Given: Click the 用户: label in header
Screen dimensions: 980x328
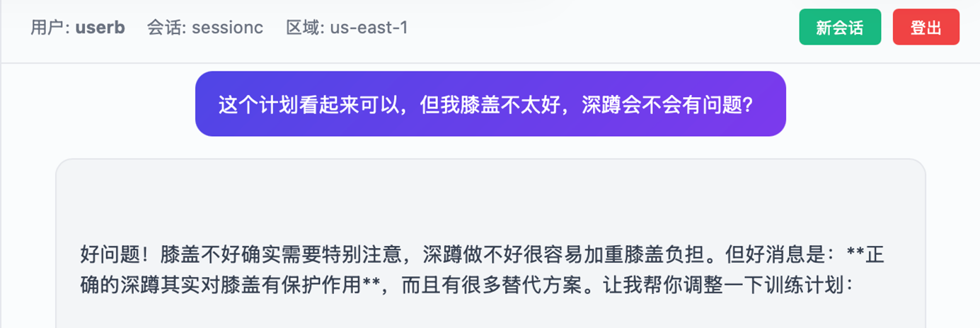Looking at the screenshot, I should 50,28.
